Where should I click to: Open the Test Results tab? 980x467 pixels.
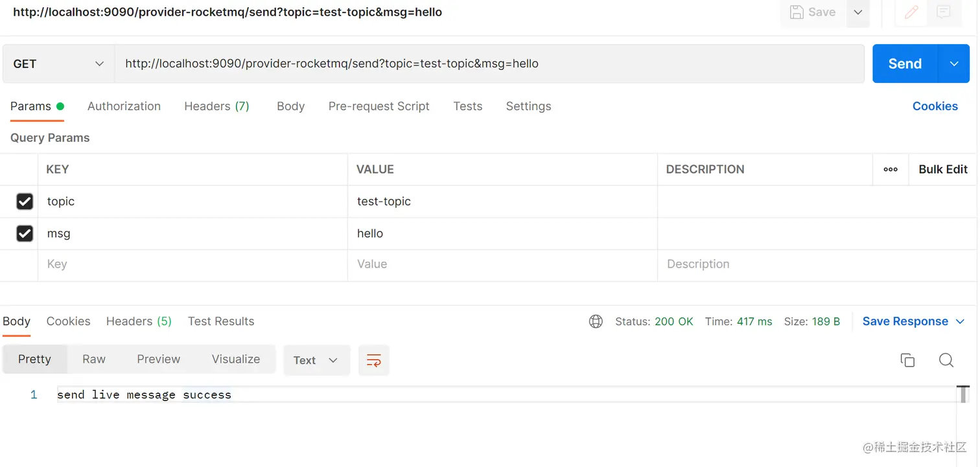[221, 321]
